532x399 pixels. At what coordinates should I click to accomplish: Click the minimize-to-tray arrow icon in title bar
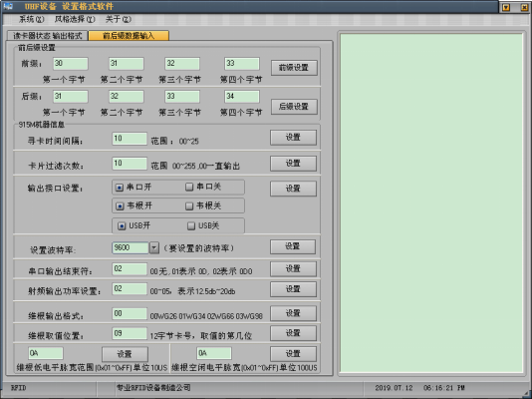click(506, 7)
